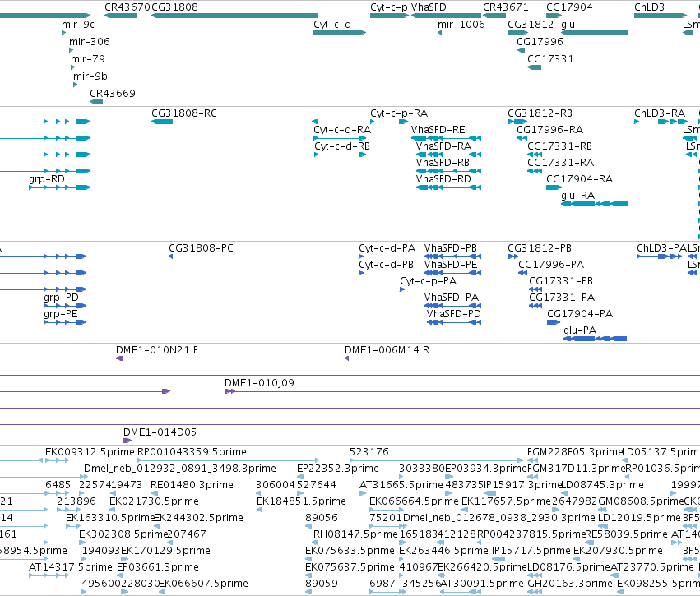700x596 pixels.
Task: Select the grp-RD transcript label
Action: point(47,179)
